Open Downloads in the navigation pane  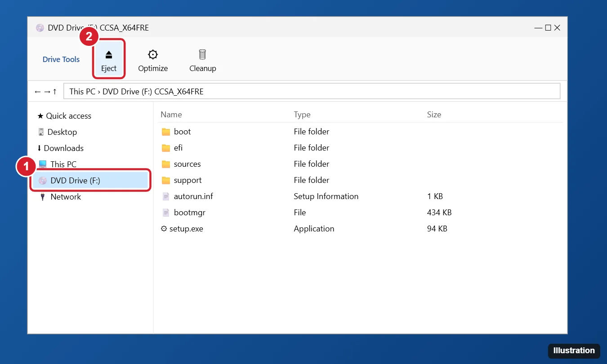(60, 148)
